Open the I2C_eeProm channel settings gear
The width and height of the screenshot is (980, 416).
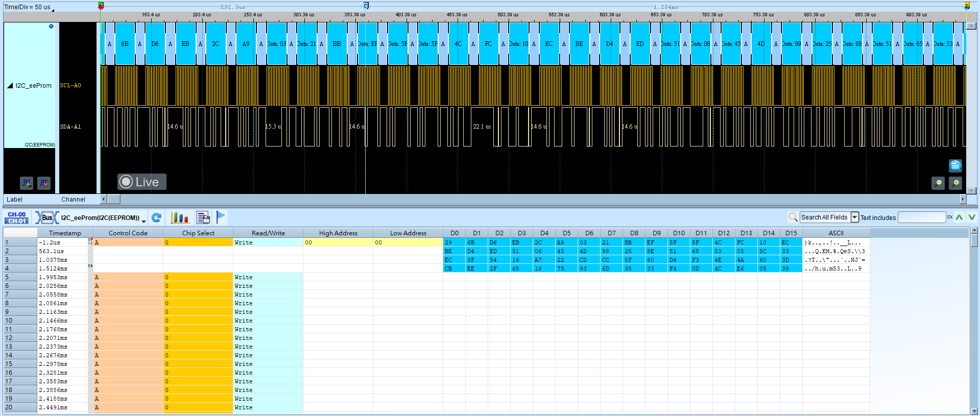click(51, 27)
